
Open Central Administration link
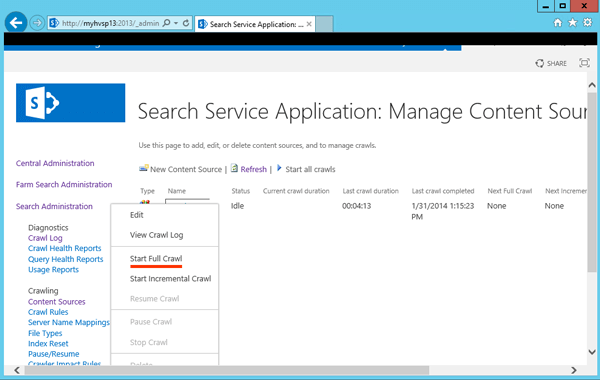tap(55, 163)
